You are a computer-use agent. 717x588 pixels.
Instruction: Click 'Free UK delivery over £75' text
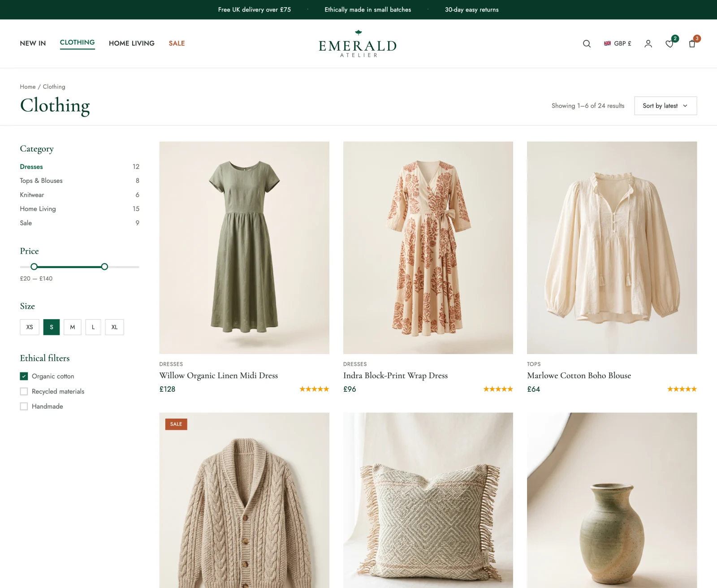254,9
